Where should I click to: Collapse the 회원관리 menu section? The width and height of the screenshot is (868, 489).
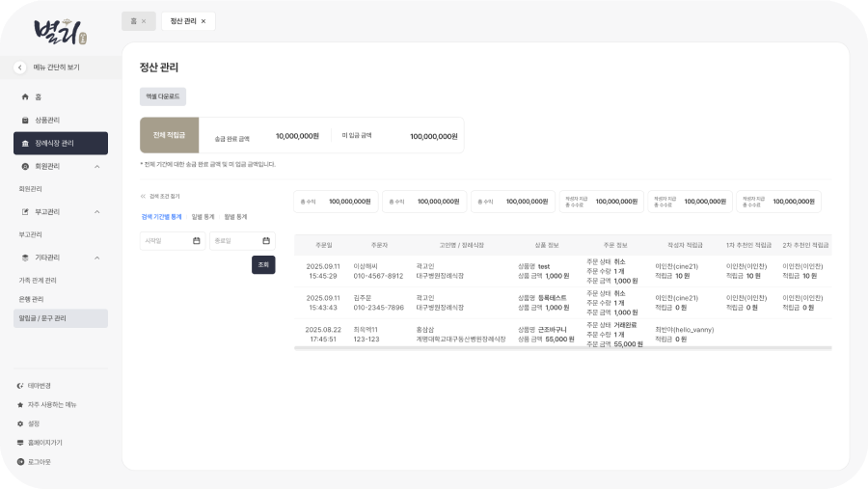coord(97,167)
